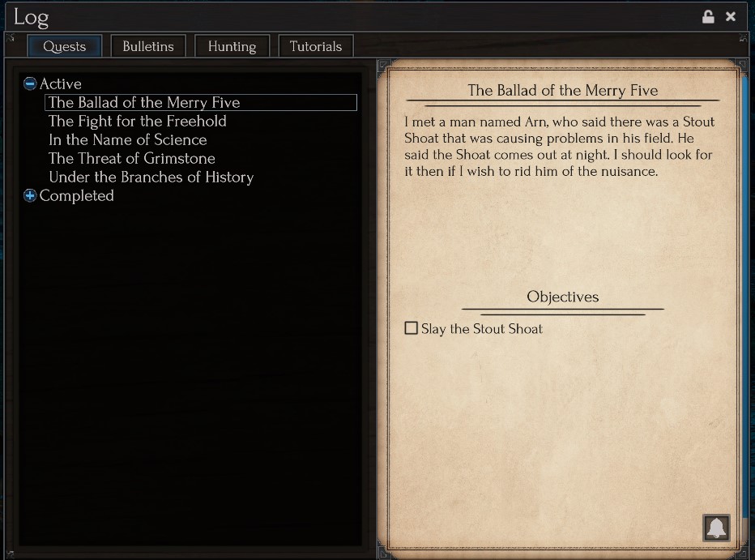This screenshot has width=755, height=560.
Task: Open the In the Name of Science quest
Action: pyautogui.click(x=128, y=140)
